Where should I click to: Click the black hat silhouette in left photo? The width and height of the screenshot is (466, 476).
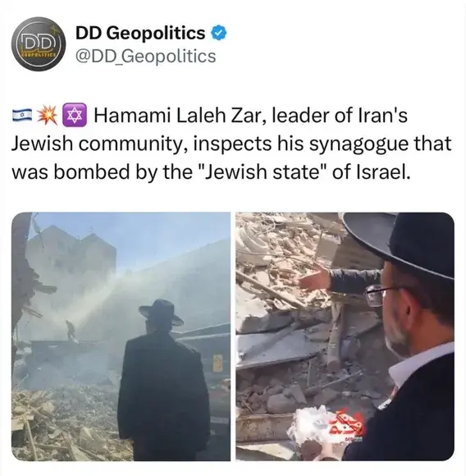click(x=161, y=313)
